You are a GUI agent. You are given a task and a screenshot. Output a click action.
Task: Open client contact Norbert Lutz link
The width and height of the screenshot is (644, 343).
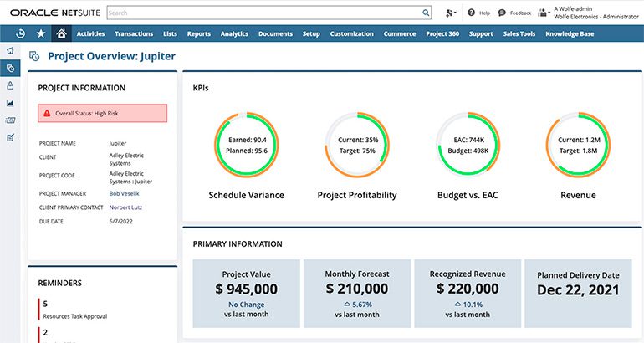click(x=125, y=207)
